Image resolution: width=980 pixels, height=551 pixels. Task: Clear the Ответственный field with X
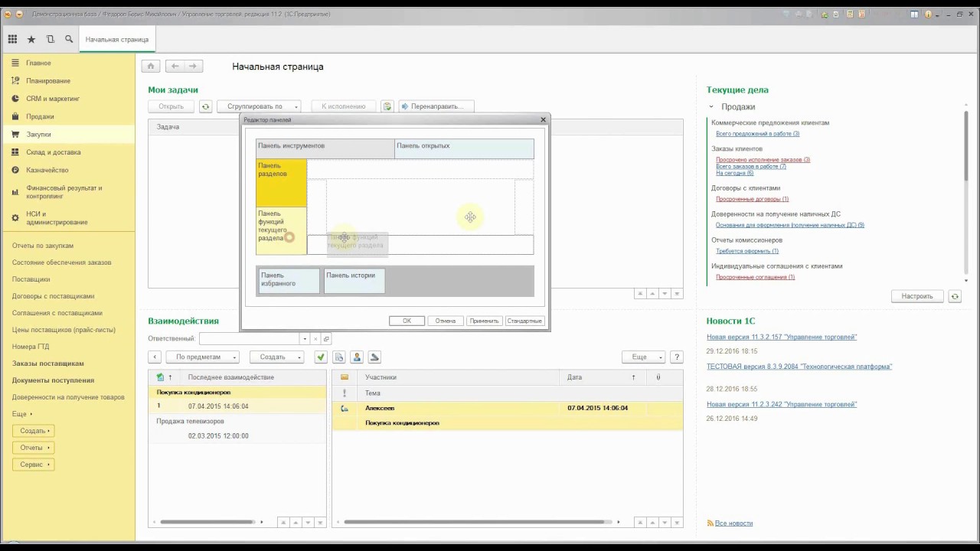(x=315, y=338)
